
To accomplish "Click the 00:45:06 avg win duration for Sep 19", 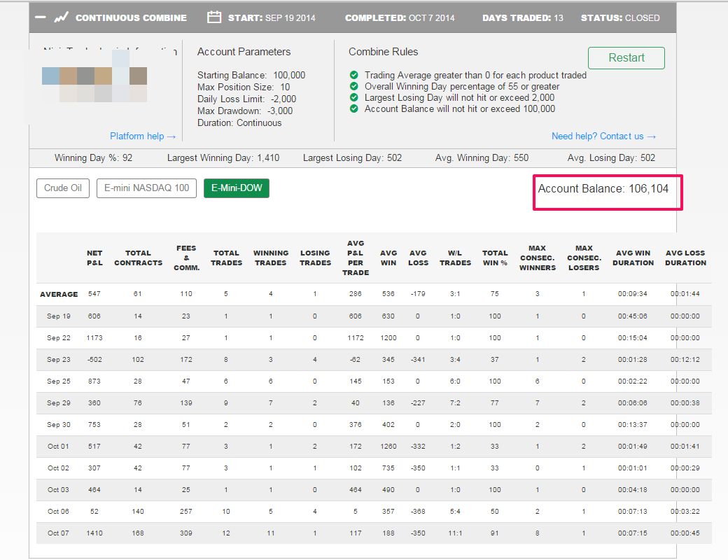I will pos(632,316).
